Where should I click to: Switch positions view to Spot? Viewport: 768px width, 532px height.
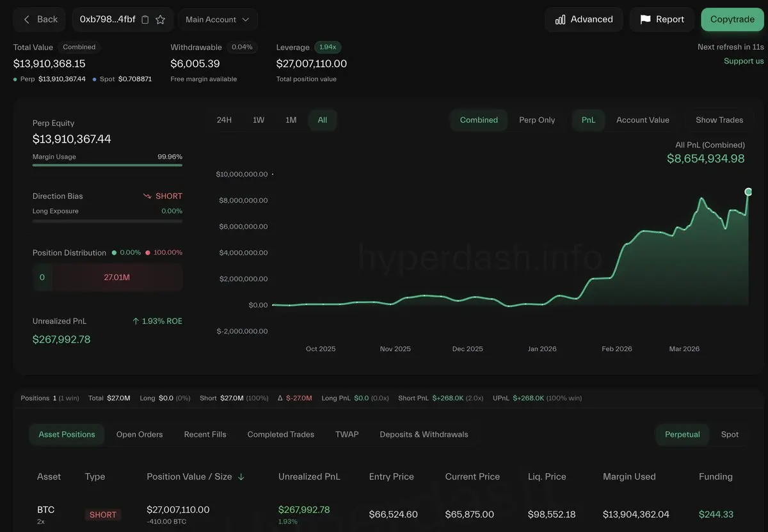(730, 435)
